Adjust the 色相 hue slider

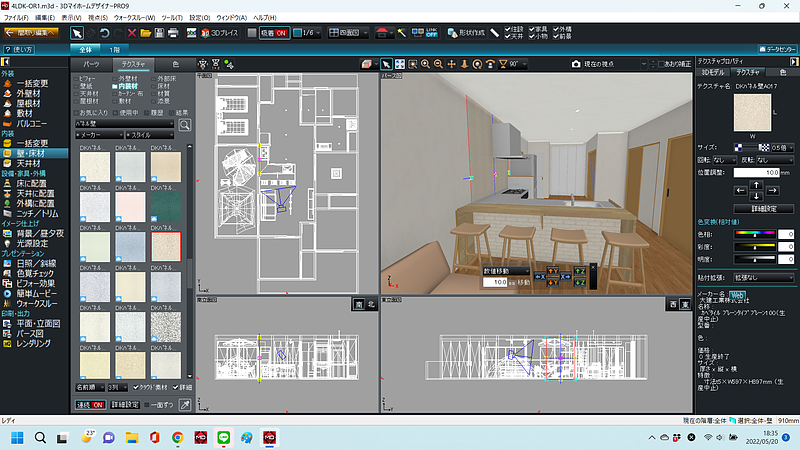pyautogui.click(x=755, y=234)
